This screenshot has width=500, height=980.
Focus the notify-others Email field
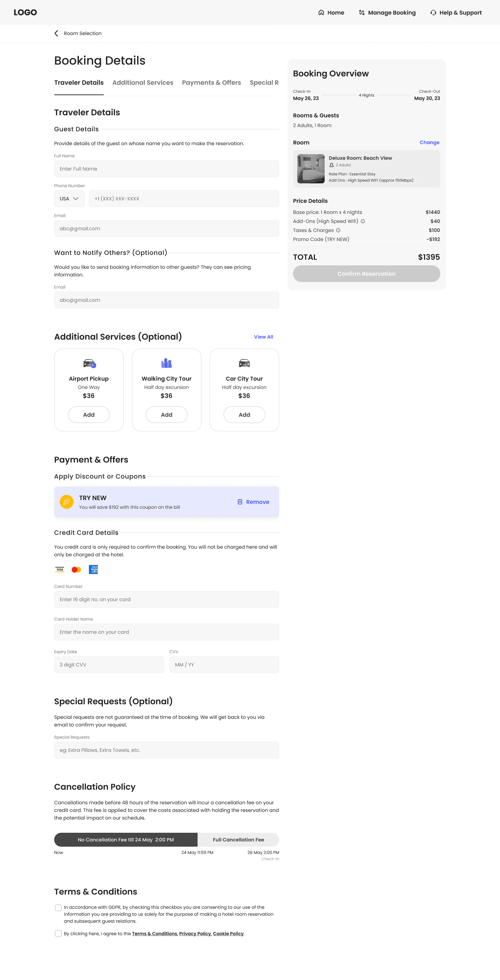tap(166, 300)
